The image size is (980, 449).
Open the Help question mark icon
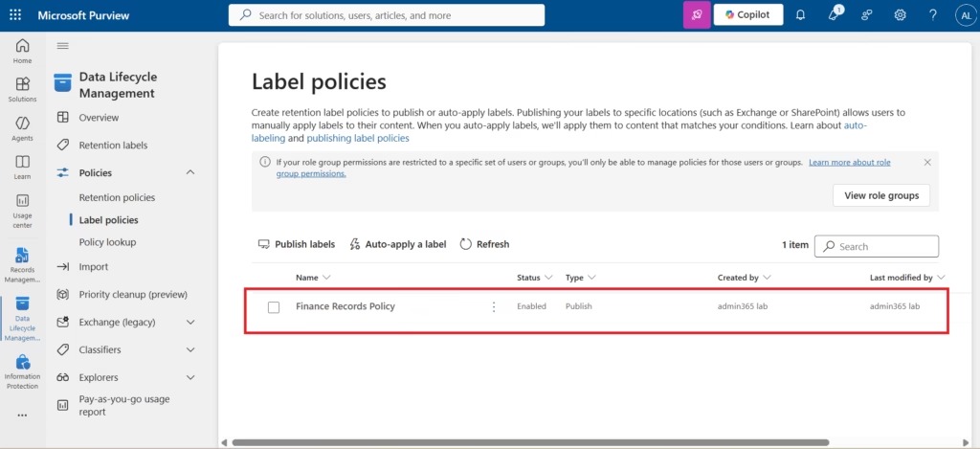(933, 15)
